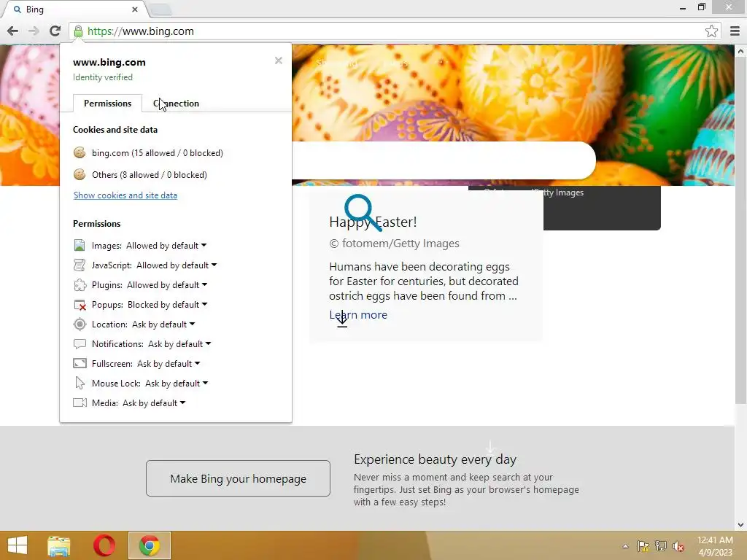
Task: Click the green padlock site info icon
Action: 78,31
